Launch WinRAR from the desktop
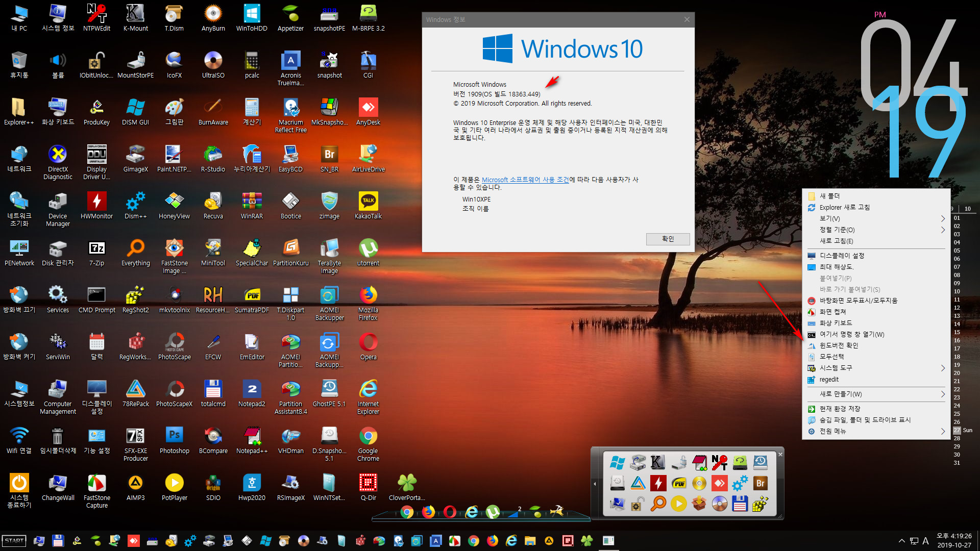This screenshot has width=980, height=551. [x=252, y=206]
